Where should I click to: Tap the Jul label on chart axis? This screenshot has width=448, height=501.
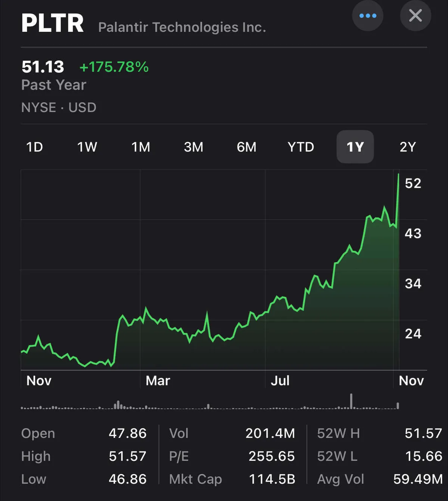(280, 381)
